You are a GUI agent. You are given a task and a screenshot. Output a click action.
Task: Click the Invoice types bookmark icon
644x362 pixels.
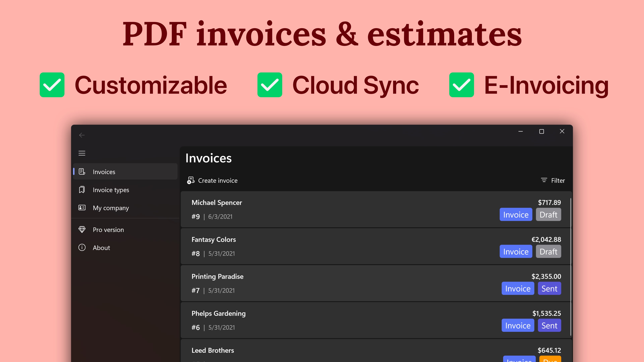pyautogui.click(x=82, y=190)
